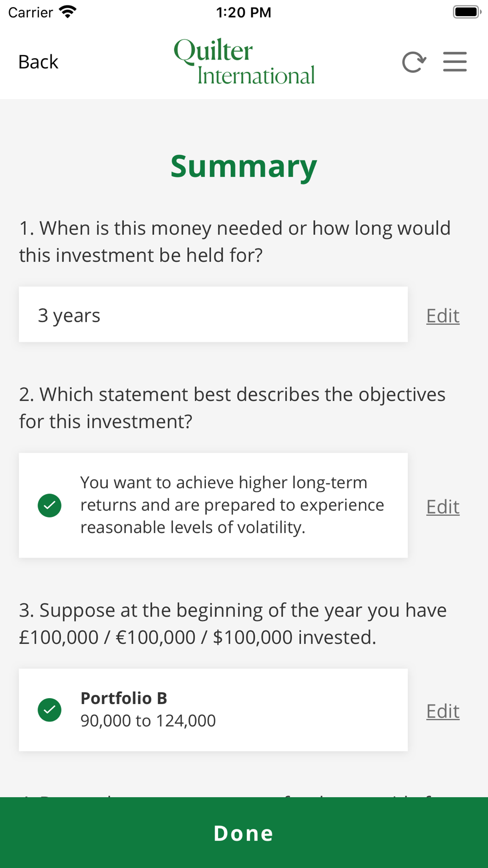Tap question 1 about when money needed
Viewport: 488px width, 868px height.
235,242
